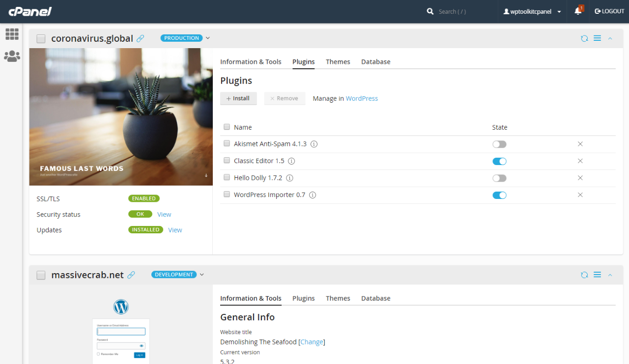This screenshot has height=364, width=629.
Task: Check the Classic Editor checkbox
Action: 227,160
